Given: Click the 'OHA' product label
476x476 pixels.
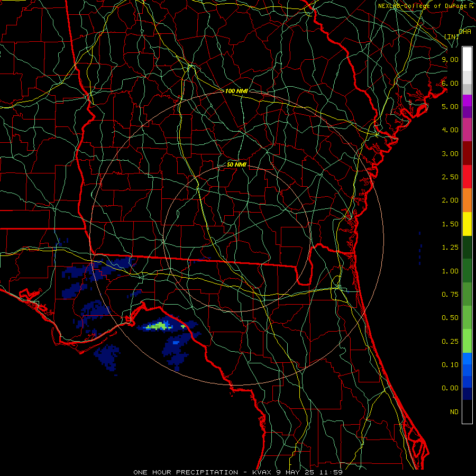Looking at the screenshot, I should tap(465, 31).
